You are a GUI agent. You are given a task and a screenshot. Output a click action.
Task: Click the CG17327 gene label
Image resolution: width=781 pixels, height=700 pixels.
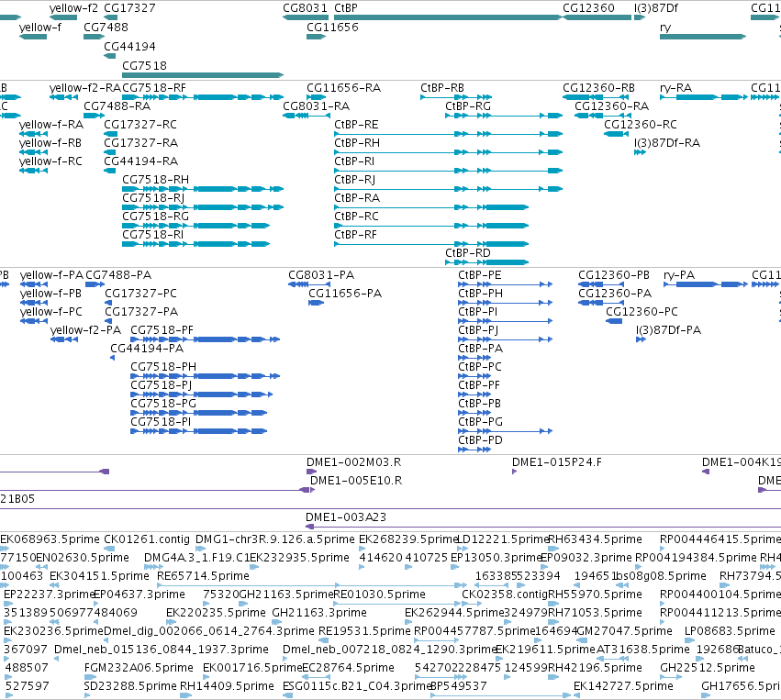coord(129,8)
